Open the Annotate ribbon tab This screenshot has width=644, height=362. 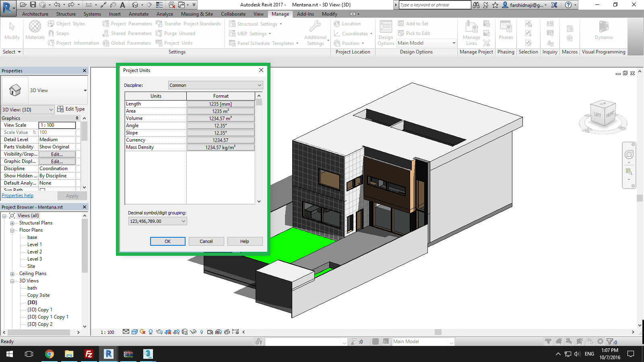click(x=138, y=14)
